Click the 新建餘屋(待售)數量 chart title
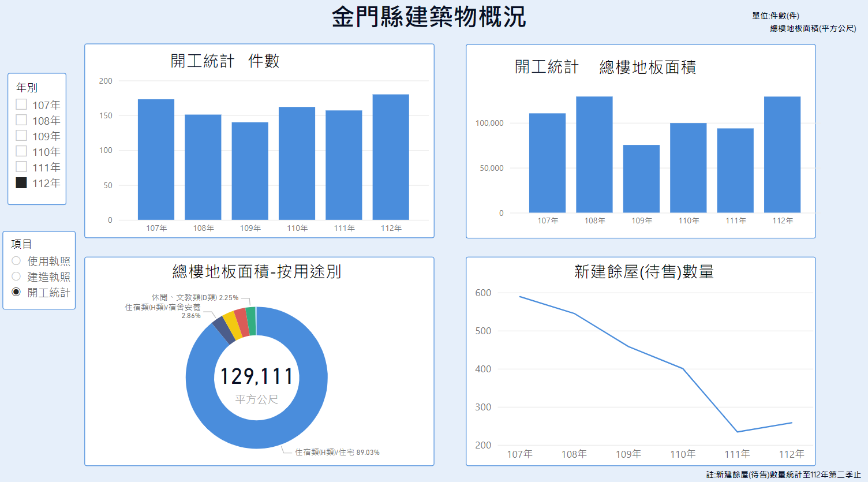This screenshot has height=482, width=868. [644, 271]
